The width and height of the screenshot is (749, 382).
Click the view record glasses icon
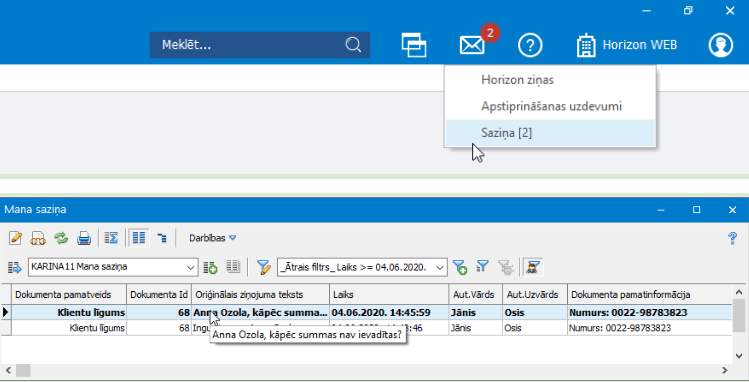tap(38, 238)
